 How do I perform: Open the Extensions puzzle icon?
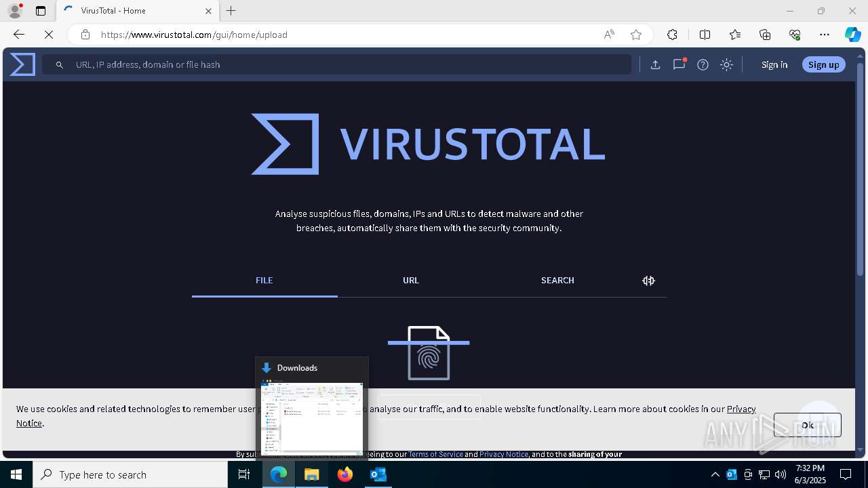pos(672,35)
